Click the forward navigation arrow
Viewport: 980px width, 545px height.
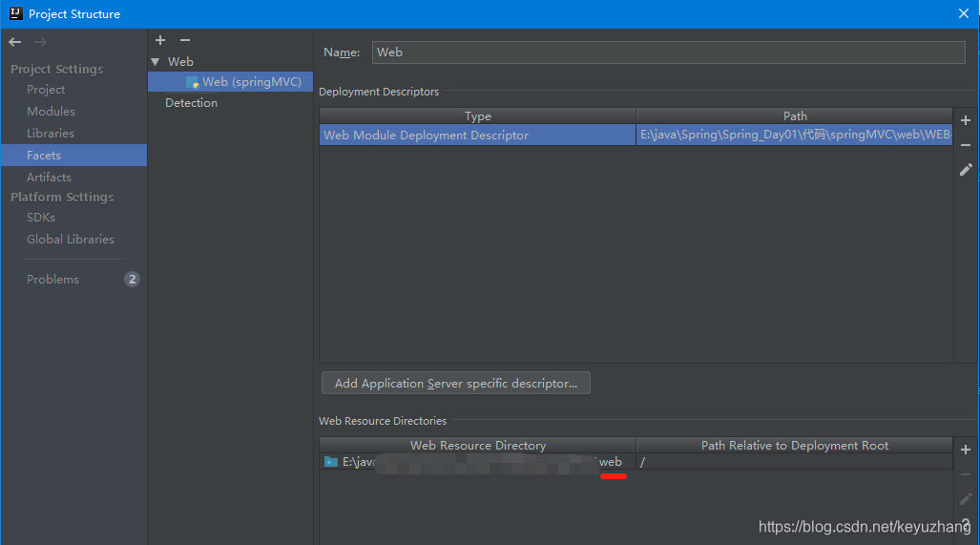pos(40,42)
